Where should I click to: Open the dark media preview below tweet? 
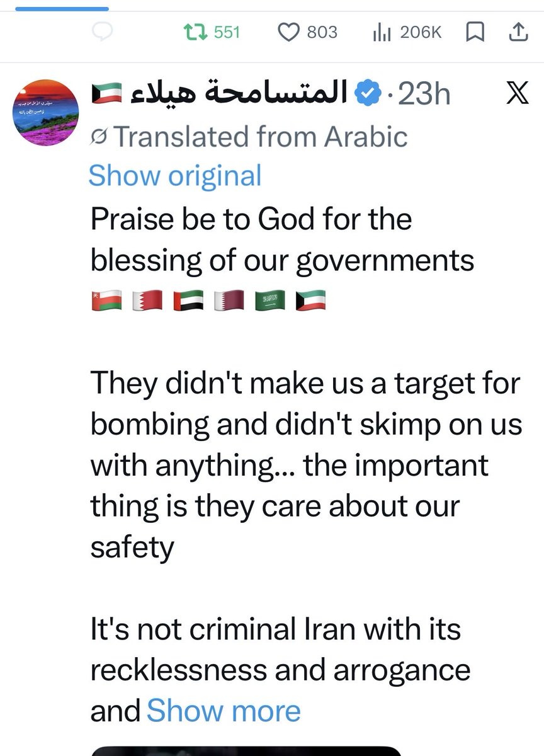246,751
